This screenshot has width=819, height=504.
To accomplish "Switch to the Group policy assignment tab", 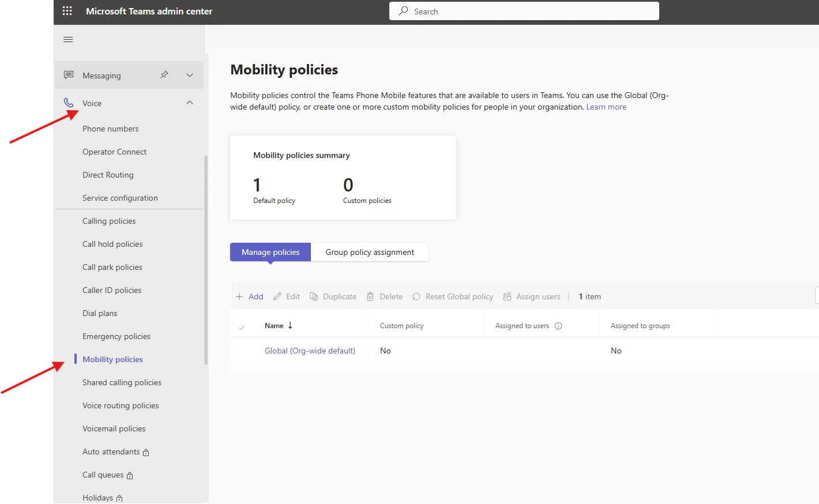I will point(369,252).
